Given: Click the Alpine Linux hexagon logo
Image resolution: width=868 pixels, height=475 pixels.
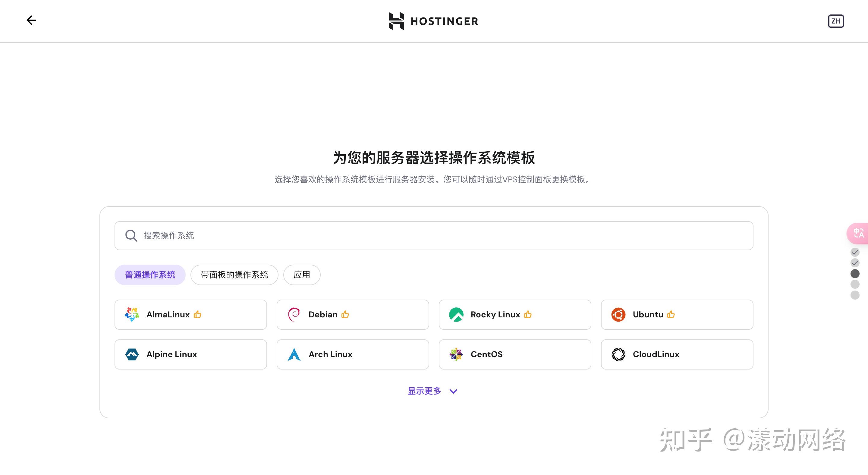Looking at the screenshot, I should [132, 354].
